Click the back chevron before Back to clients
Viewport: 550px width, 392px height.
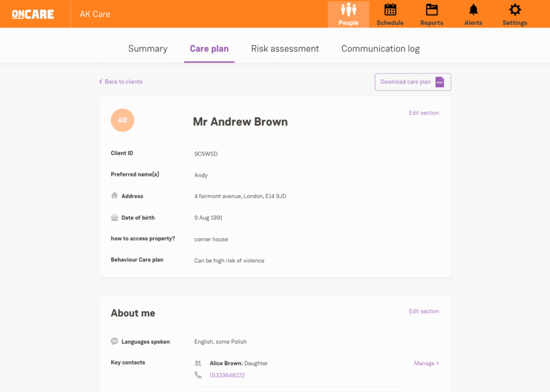(100, 82)
